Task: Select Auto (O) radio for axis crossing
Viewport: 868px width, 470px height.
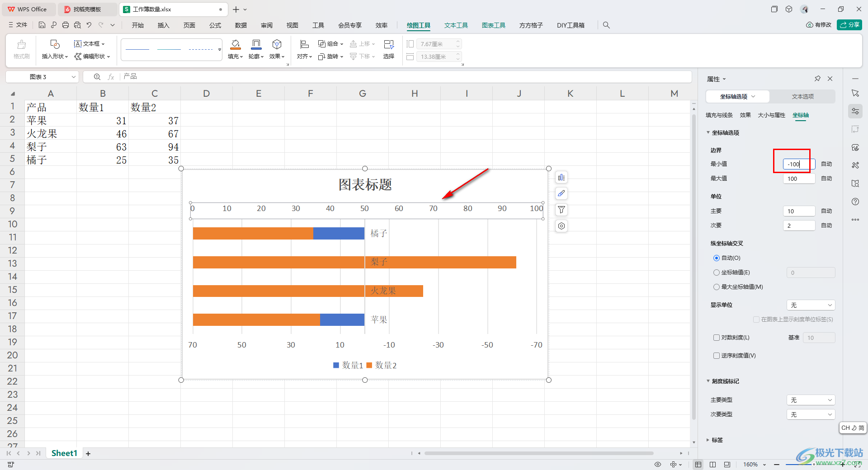Action: [x=717, y=258]
